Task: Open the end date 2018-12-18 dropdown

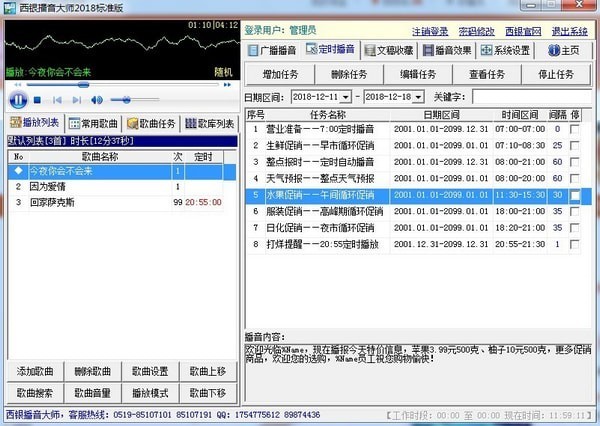Action: coord(419,97)
